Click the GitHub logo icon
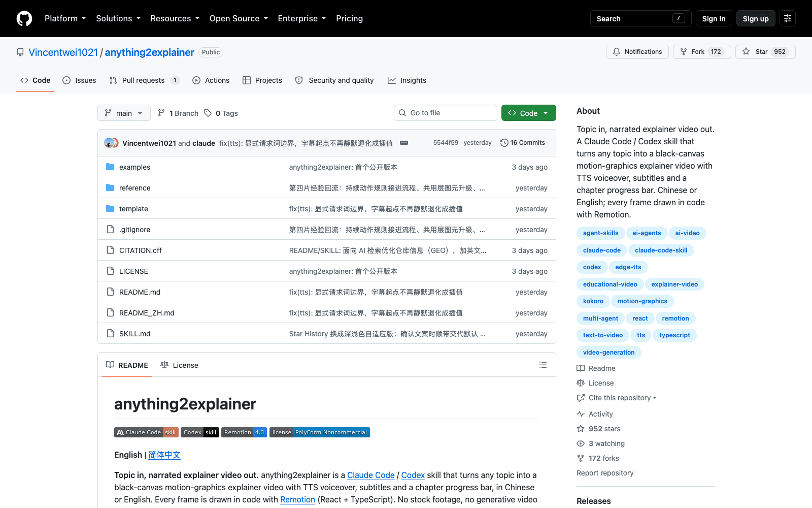 click(x=24, y=18)
